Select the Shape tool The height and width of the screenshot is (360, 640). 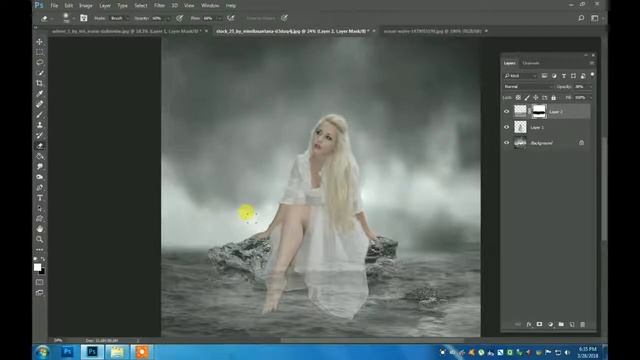click(x=40, y=219)
